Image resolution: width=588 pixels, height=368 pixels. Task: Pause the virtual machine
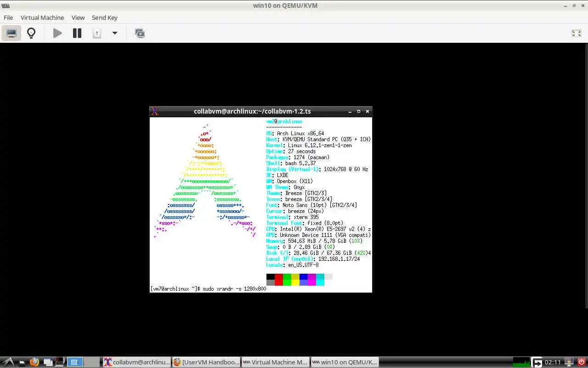pyautogui.click(x=77, y=33)
